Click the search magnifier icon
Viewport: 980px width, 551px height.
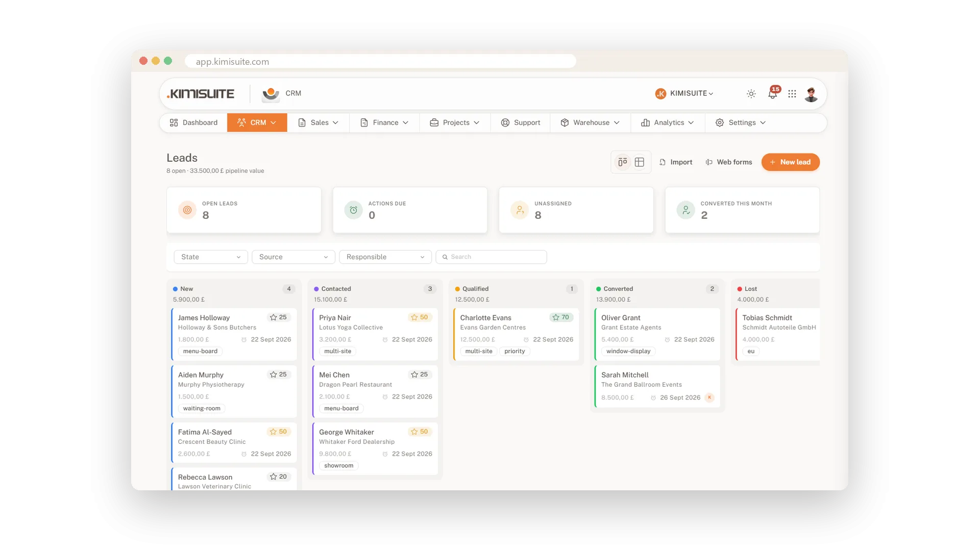(x=445, y=257)
